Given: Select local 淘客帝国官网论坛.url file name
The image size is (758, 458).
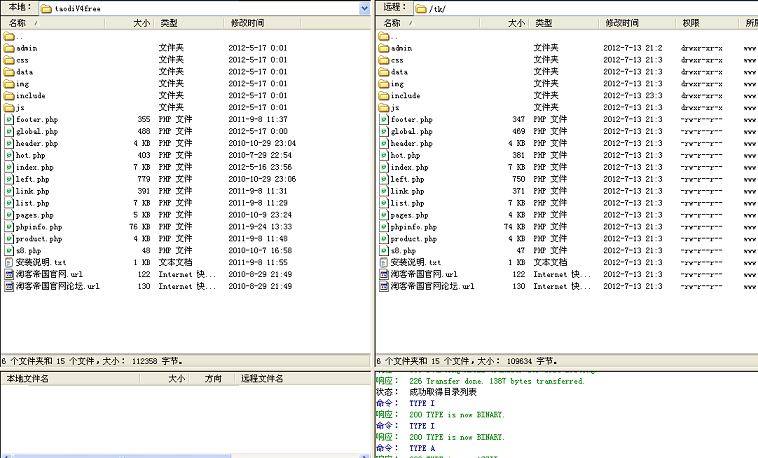Looking at the screenshot, I should 58,286.
